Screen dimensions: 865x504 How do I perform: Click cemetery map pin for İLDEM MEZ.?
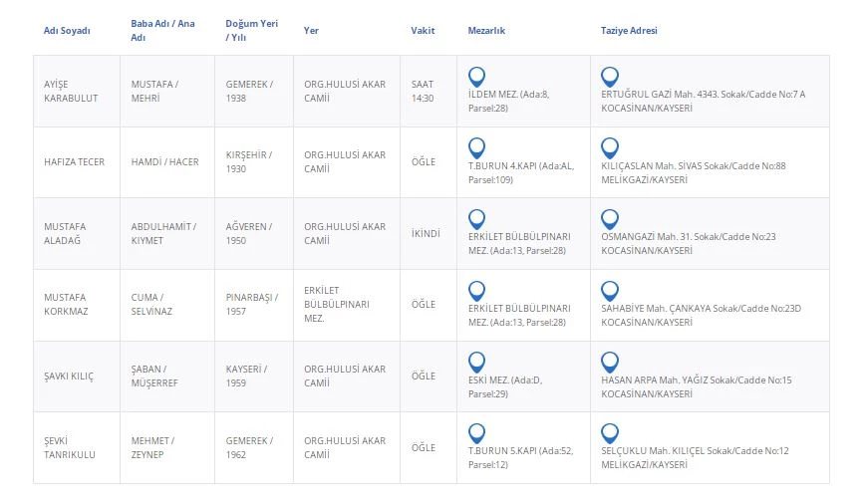[476, 76]
